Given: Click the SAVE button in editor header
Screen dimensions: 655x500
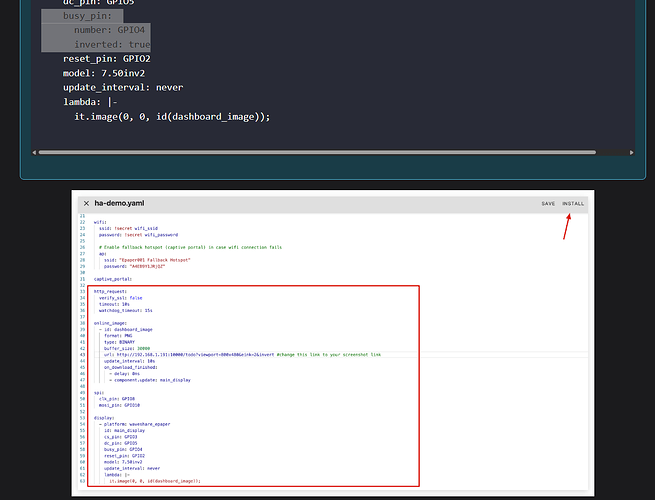Looking at the screenshot, I should pyautogui.click(x=548, y=203).
